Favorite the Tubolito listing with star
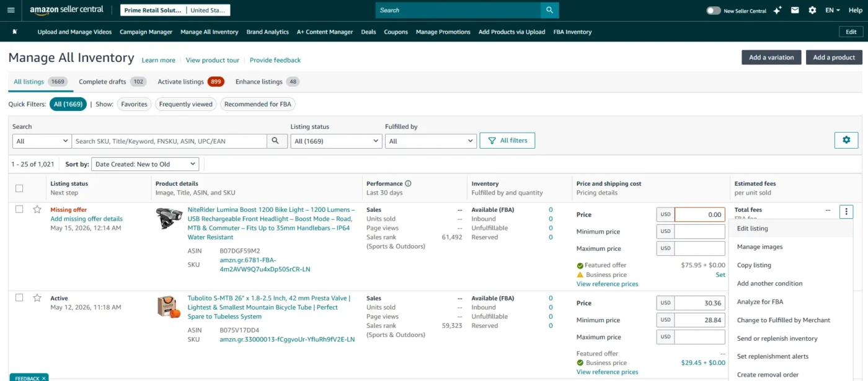 pyautogui.click(x=37, y=298)
